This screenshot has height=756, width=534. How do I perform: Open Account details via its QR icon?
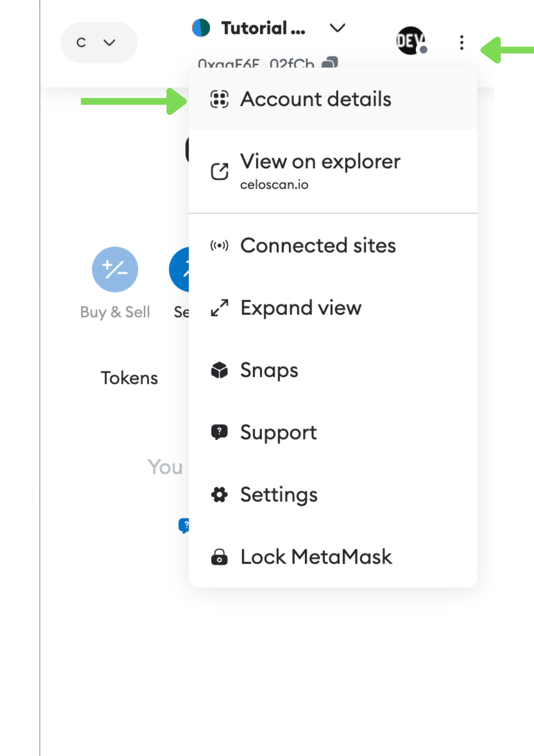click(x=219, y=99)
